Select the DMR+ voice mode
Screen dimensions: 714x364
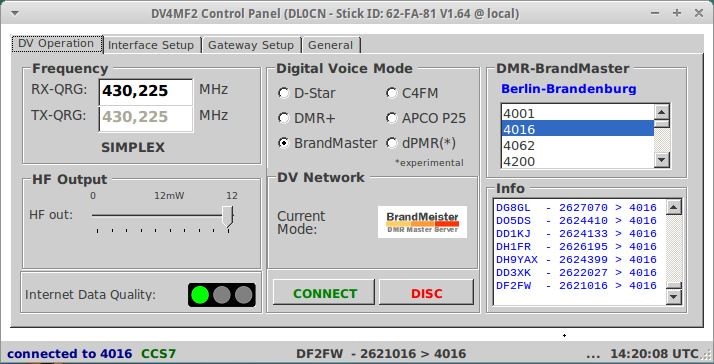click(x=306, y=118)
